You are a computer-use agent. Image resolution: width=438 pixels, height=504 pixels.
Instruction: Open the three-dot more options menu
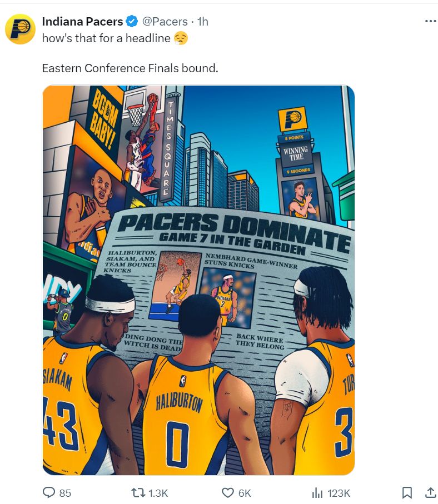(x=430, y=21)
